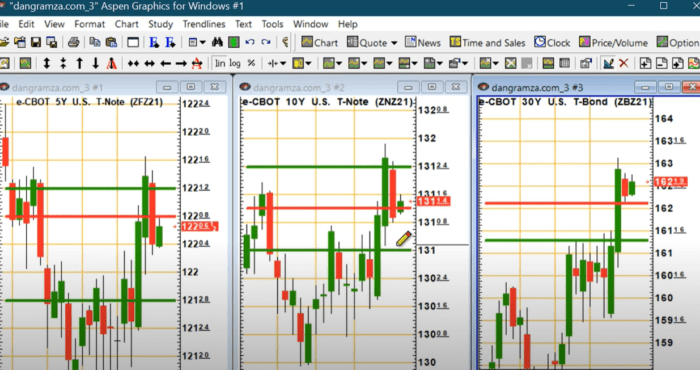This screenshot has width=700, height=370.
Task: Click the Chart toolbar button
Action: click(x=320, y=42)
